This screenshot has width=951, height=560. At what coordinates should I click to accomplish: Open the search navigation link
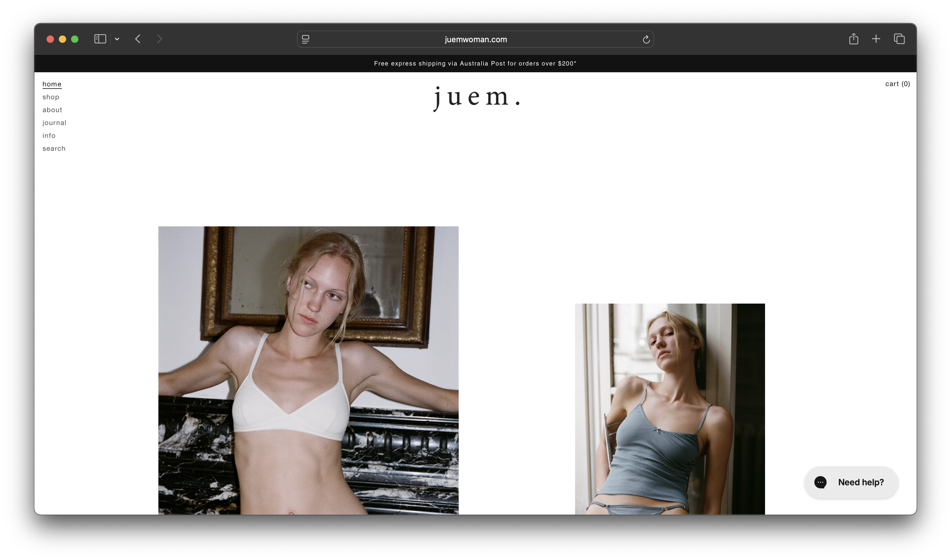(54, 149)
